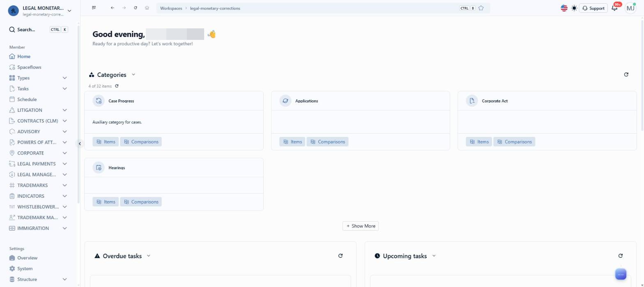Click the workspace logo icon
Viewport: 644px width, 287px height.
click(x=14, y=11)
